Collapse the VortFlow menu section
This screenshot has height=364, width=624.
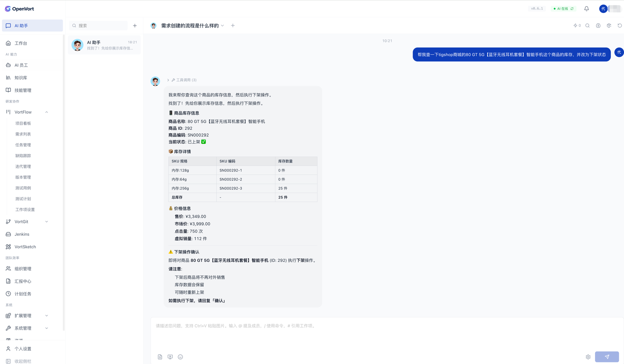click(x=46, y=112)
